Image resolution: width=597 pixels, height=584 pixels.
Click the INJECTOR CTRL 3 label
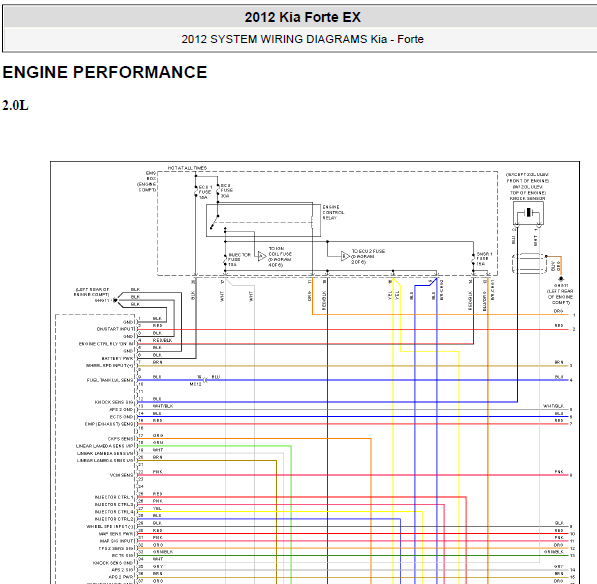click(x=114, y=504)
